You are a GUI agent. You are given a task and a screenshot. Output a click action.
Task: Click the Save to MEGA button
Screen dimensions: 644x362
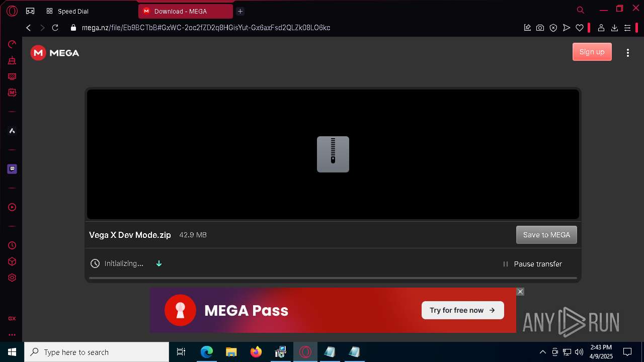click(546, 235)
